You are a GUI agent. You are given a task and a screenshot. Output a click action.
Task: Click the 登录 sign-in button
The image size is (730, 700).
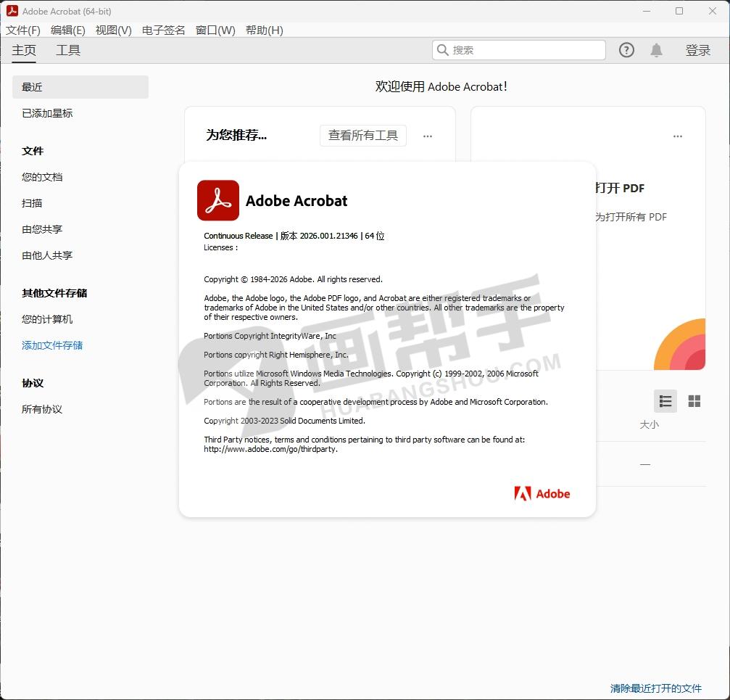(697, 50)
